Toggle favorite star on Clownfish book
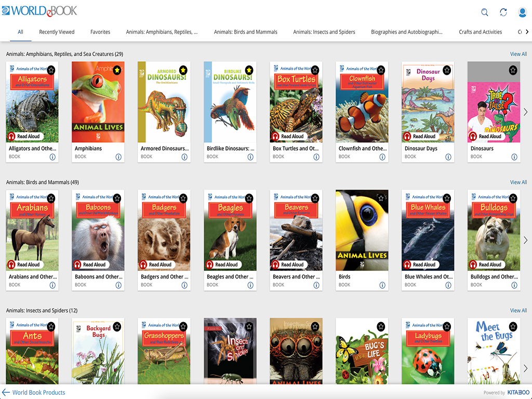The width and height of the screenshot is (532, 399). coord(381,70)
